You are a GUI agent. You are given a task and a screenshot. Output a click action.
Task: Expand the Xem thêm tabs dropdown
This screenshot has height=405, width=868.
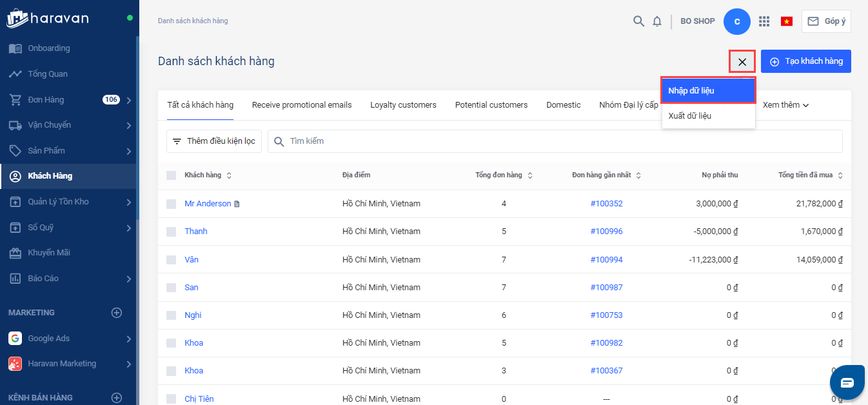coord(785,105)
